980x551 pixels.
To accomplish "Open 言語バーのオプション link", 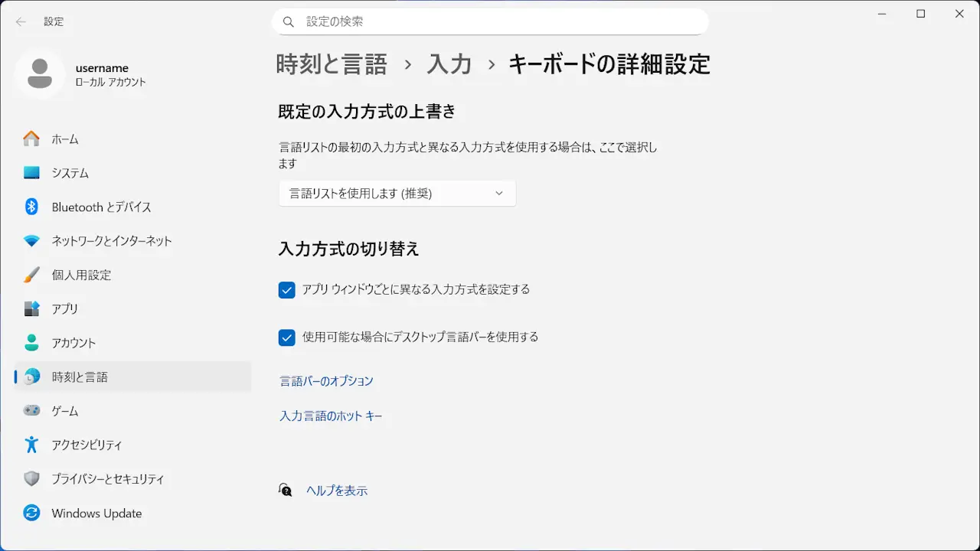I will point(327,381).
